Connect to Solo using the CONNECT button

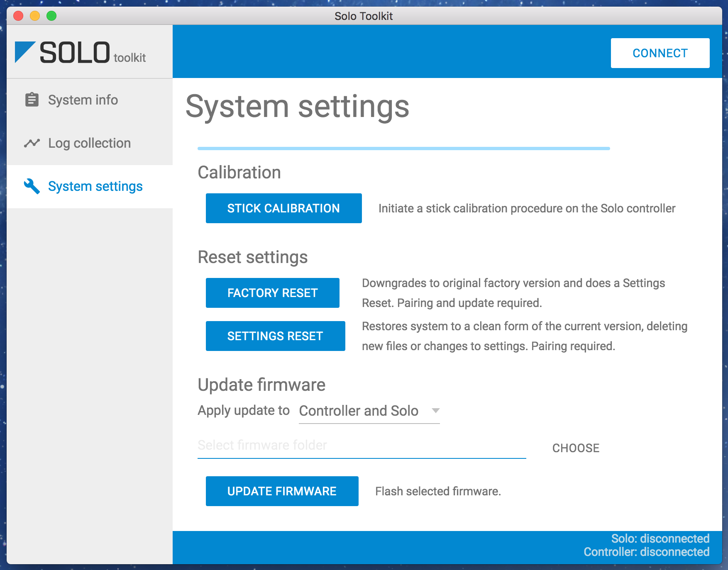coord(660,53)
